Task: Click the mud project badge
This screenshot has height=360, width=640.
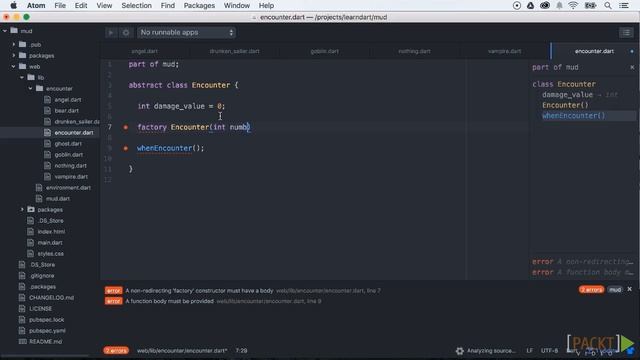Action: coord(615,290)
